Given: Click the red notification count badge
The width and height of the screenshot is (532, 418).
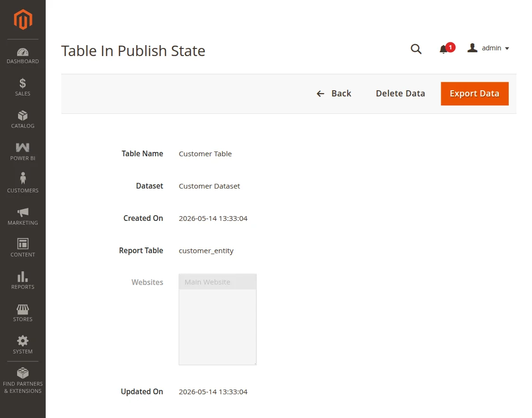Looking at the screenshot, I should pos(450,47).
